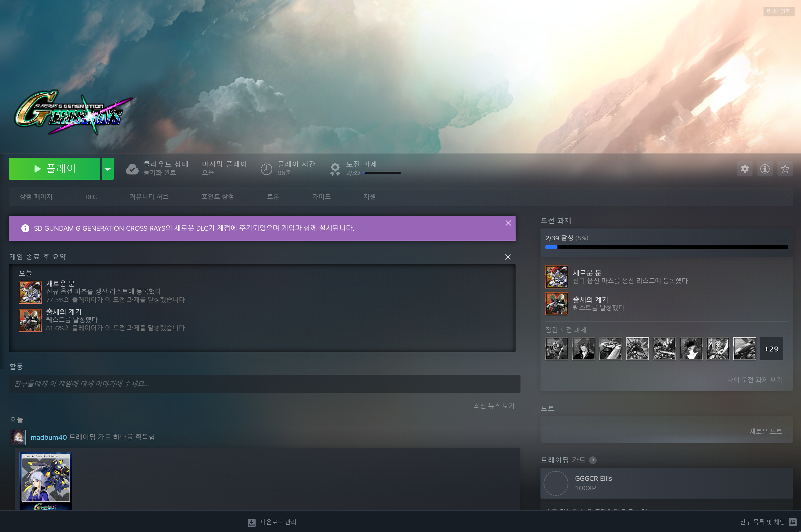Click the eighth locked achievement icon

pyautogui.click(x=745, y=348)
